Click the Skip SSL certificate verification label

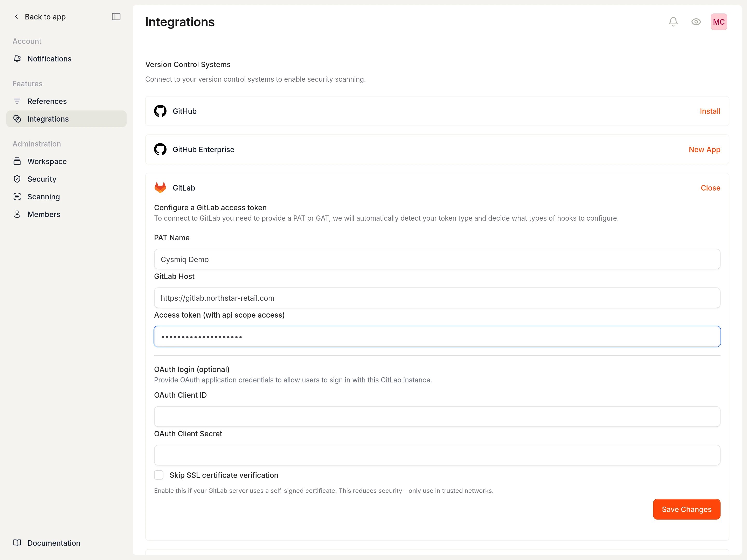pyautogui.click(x=224, y=475)
